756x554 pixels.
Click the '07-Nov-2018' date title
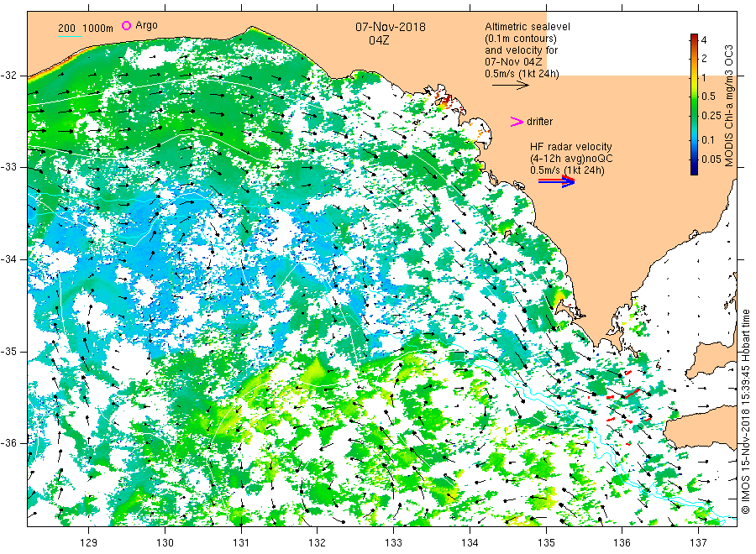click(391, 27)
